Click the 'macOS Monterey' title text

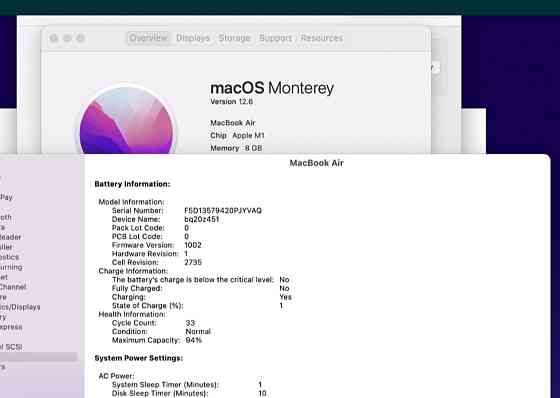point(272,88)
